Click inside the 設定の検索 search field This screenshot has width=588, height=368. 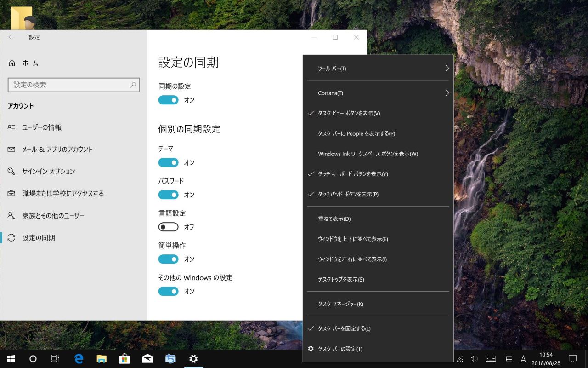tap(73, 85)
